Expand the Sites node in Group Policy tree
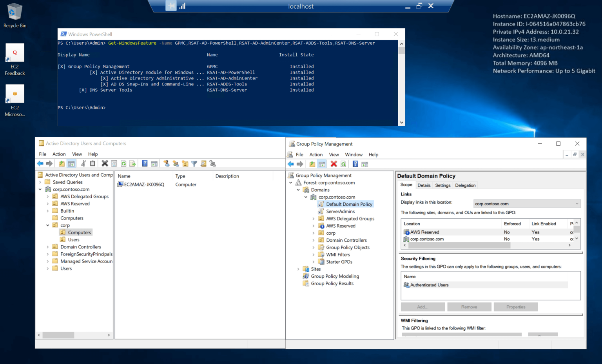Screen dimensions: 602x364 point(298,269)
